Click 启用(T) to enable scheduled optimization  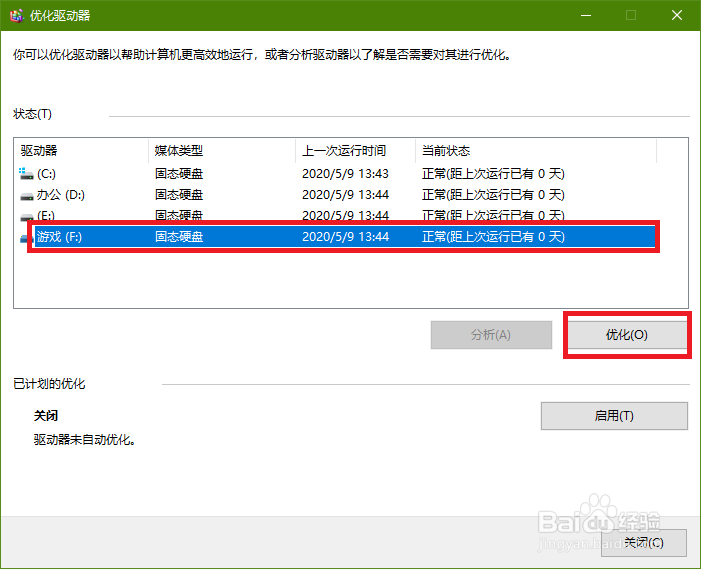coord(614,416)
